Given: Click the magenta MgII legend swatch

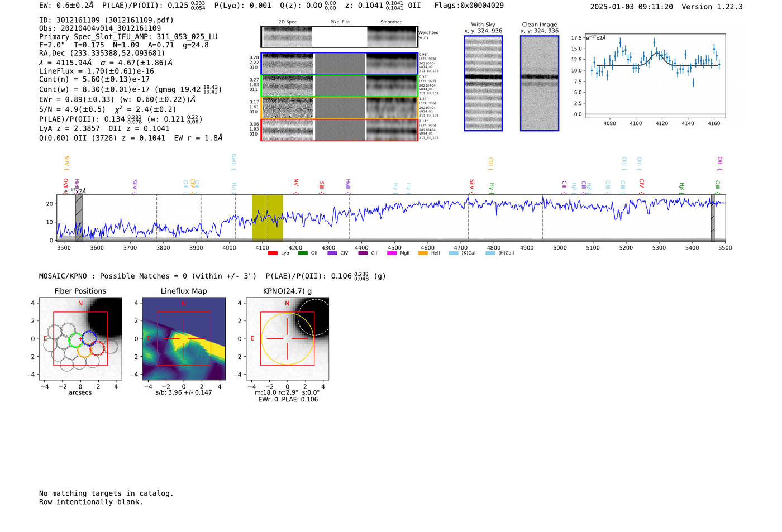Looking at the screenshot, I should (392, 253).
